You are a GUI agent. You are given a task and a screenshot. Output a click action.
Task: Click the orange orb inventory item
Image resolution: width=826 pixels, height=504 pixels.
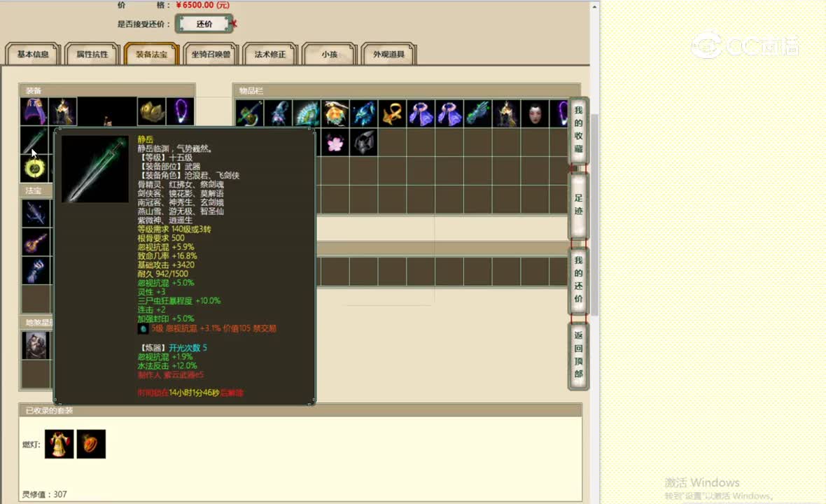pyautogui.click(x=335, y=113)
